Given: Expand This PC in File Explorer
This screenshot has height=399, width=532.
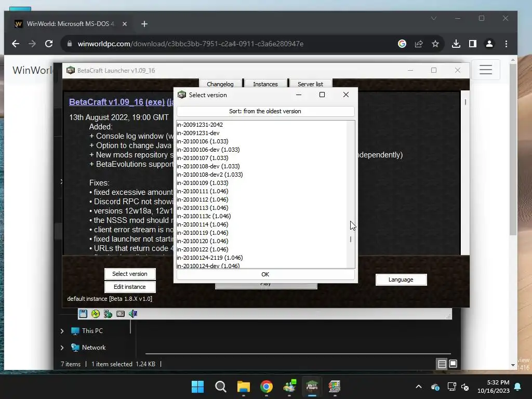Looking at the screenshot, I should pyautogui.click(x=62, y=331).
